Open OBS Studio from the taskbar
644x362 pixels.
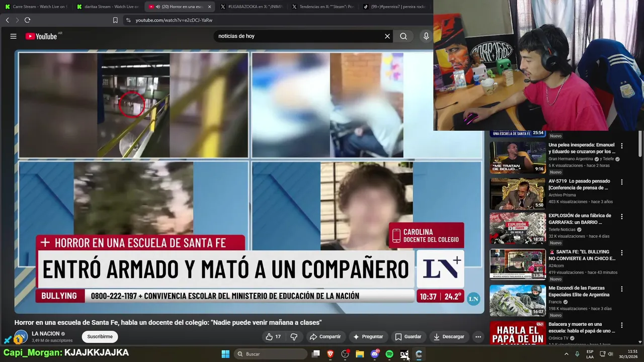click(x=345, y=354)
